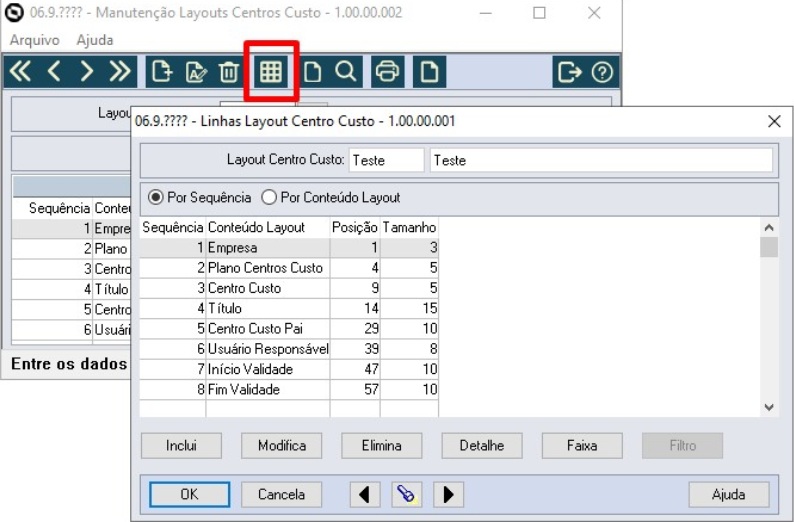Click the Sequência column header in dialog

(x=173, y=227)
